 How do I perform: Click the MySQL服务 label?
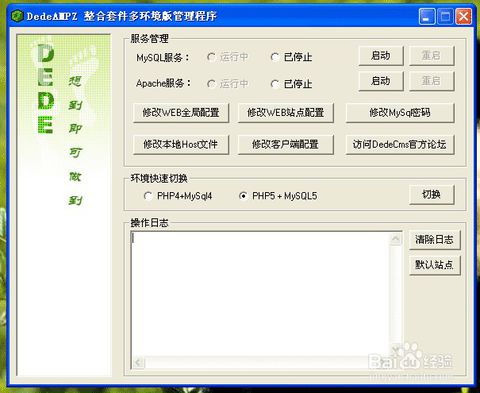pos(163,57)
